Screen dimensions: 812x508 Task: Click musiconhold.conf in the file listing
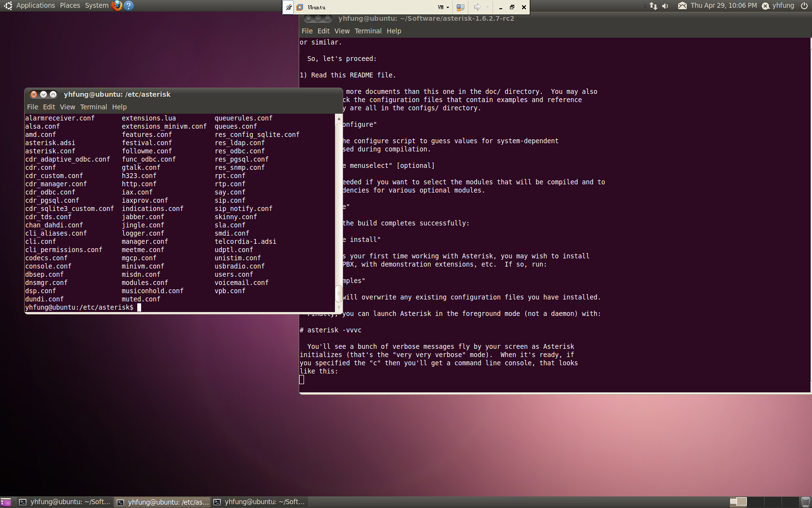point(153,291)
